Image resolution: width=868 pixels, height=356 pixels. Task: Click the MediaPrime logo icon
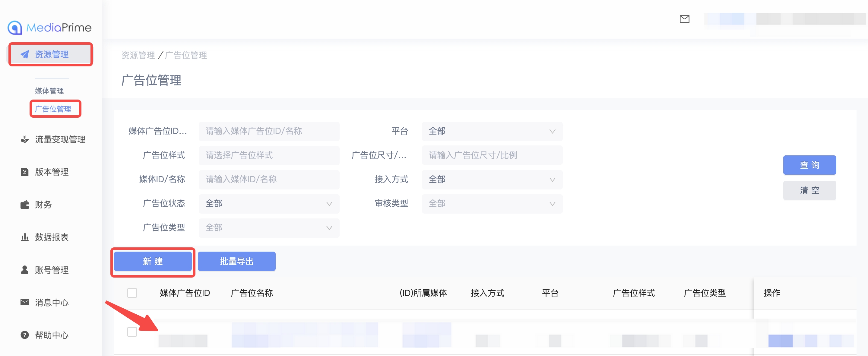click(x=15, y=28)
